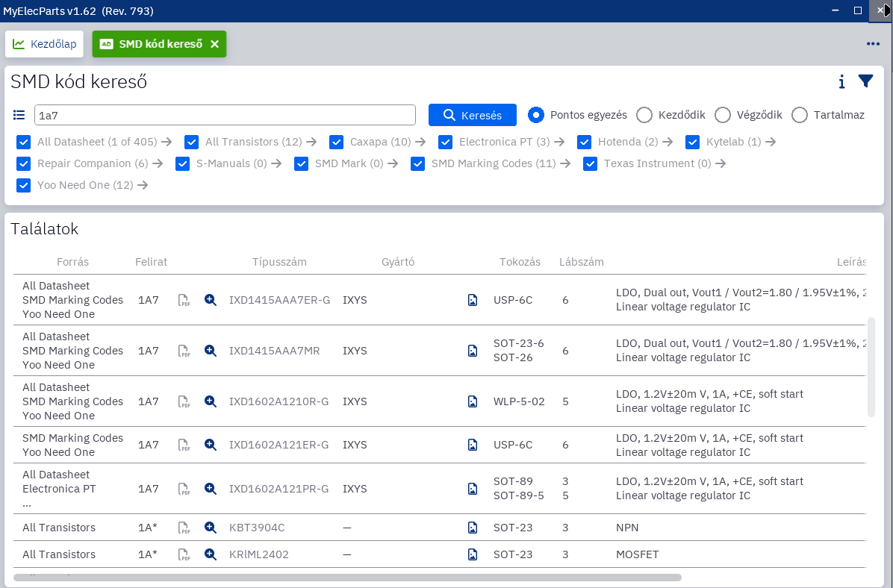This screenshot has width=893, height=588.
Task: Sort results by Tokozás column header
Action: tap(520, 262)
